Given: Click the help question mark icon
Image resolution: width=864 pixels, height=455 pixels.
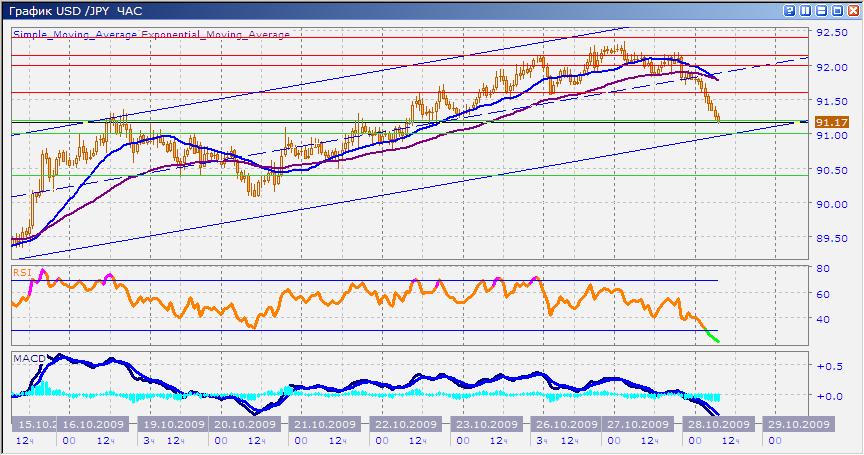Looking at the screenshot, I should (791, 10).
